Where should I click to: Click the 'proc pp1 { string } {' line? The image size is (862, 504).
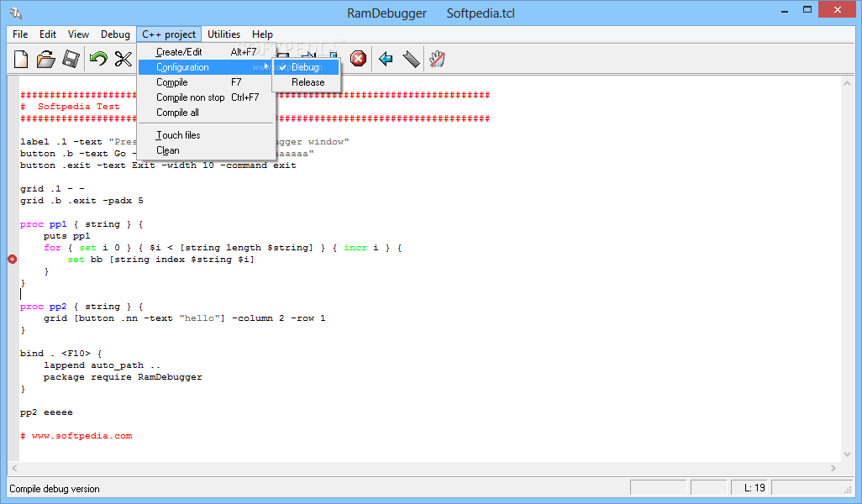[x=81, y=224]
